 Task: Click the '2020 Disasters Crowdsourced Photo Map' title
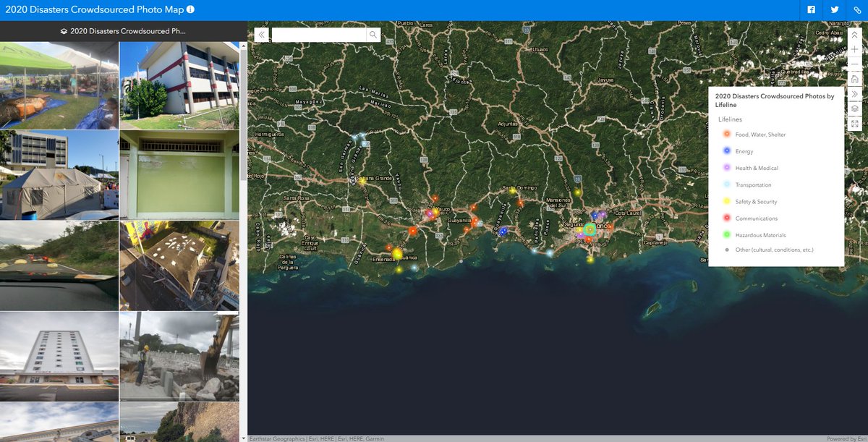pyautogui.click(x=93, y=10)
